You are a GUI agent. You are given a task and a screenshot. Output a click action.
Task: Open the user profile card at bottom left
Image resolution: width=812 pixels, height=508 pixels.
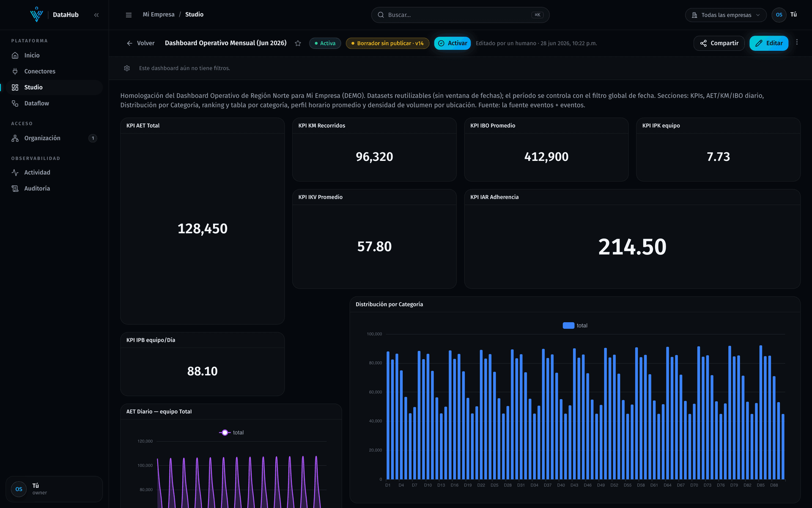click(54, 489)
